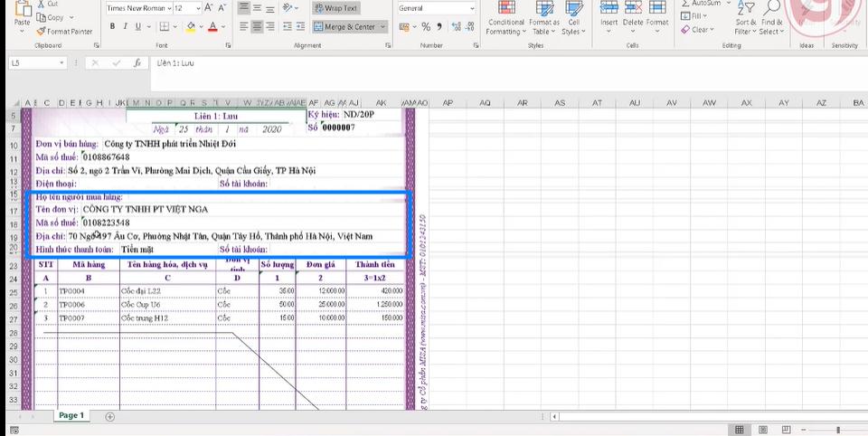Screen dimensions: 868x436
Task: Open Cell Styles gallery
Action: tap(574, 18)
